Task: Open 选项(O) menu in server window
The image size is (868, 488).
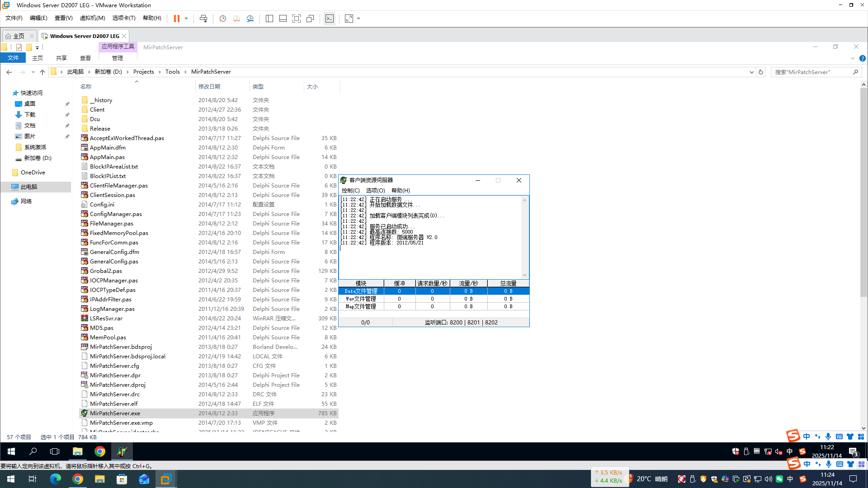Action: click(x=375, y=191)
